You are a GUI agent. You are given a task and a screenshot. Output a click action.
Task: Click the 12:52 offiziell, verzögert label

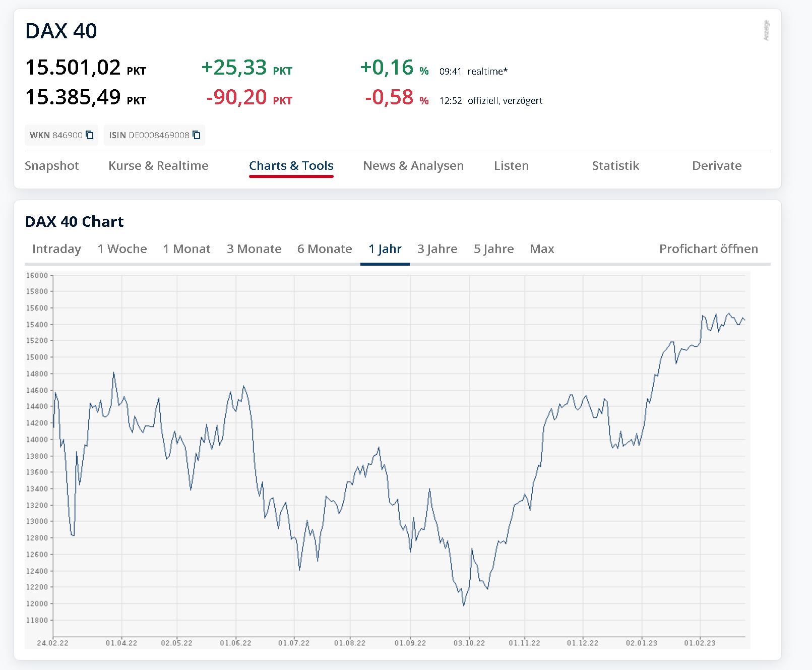491,101
